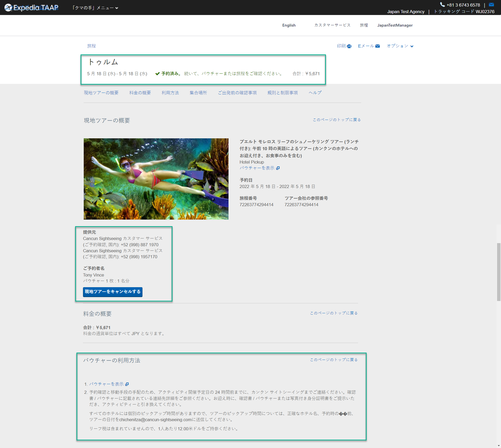Select ツアー会社の参照番号 value 72263774294414
This screenshot has height=448, width=501.
coord(301,205)
